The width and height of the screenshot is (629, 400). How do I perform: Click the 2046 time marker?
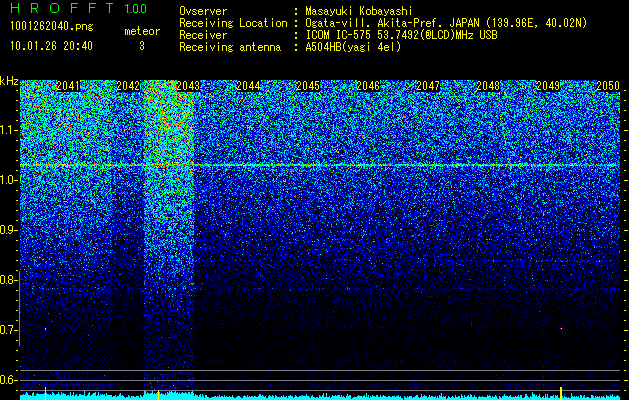[x=368, y=86]
